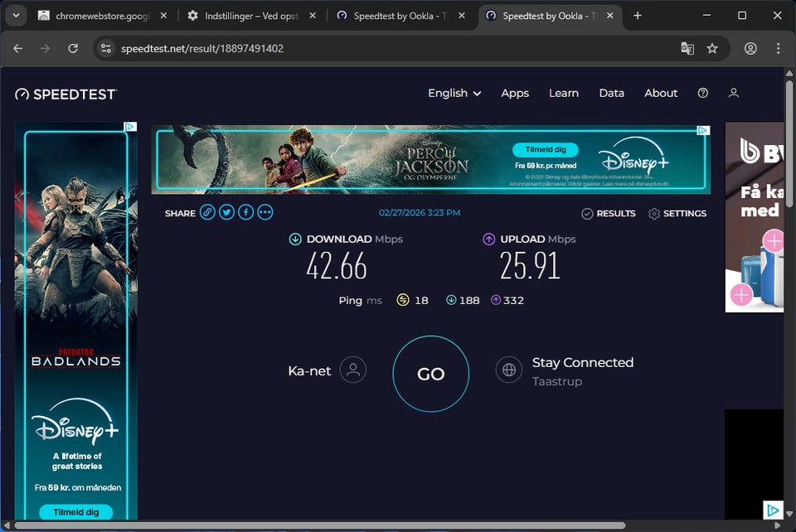The image size is (796, 532).
Task: Click upload speed value 25.91
Action: pyautogui.click(x=530, y=266)
